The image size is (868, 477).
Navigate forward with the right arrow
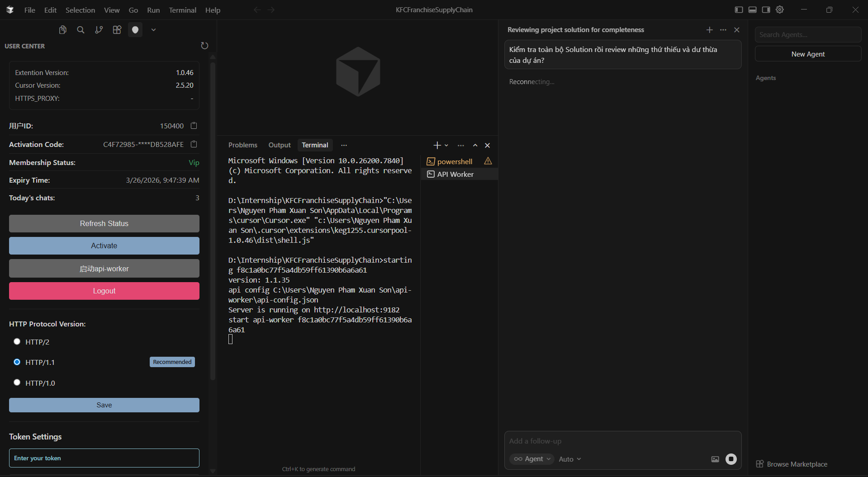click(271, 10)
